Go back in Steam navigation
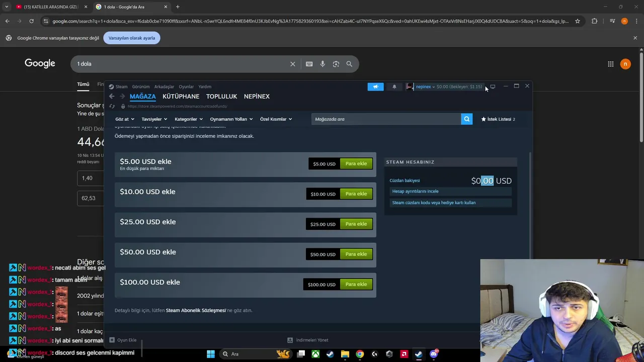This screenshot has width=644, height=362. coord(112,97)
